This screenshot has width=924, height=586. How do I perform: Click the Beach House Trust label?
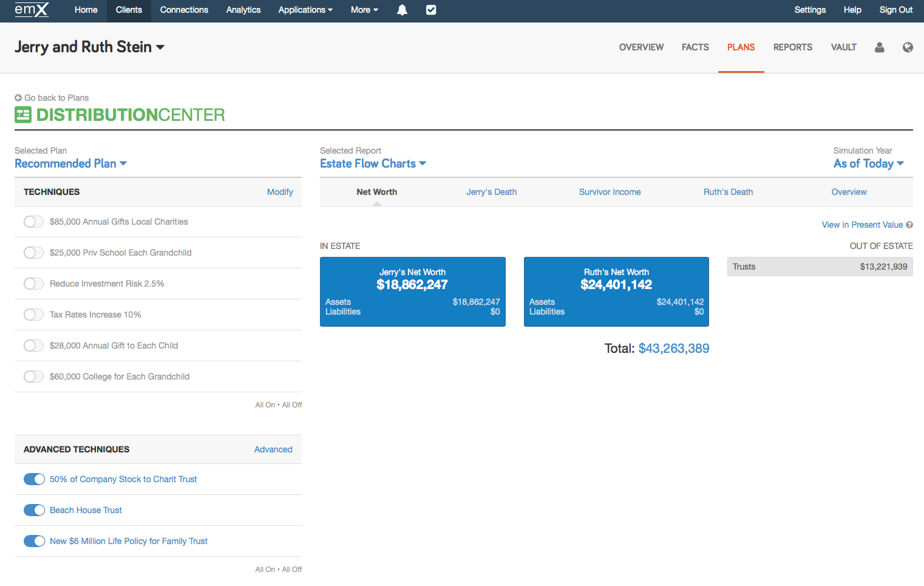[x=86, y=510]
